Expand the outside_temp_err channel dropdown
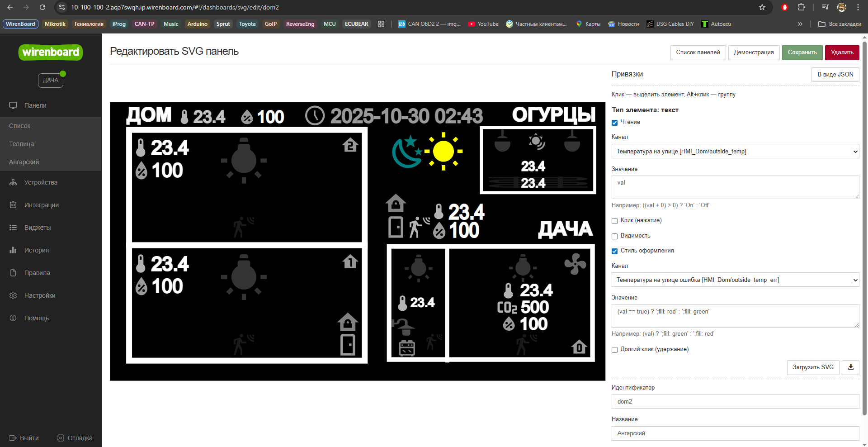 735,280
